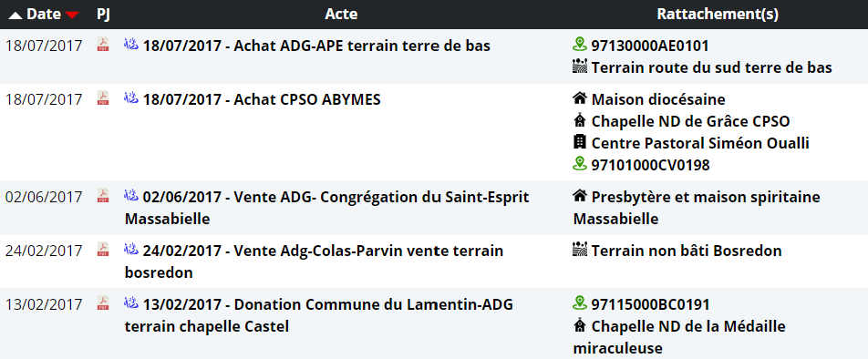The image size is (868, 359).
Task: Open PDF of the 24/02/2017 bosredon sale
Action: 103,250
